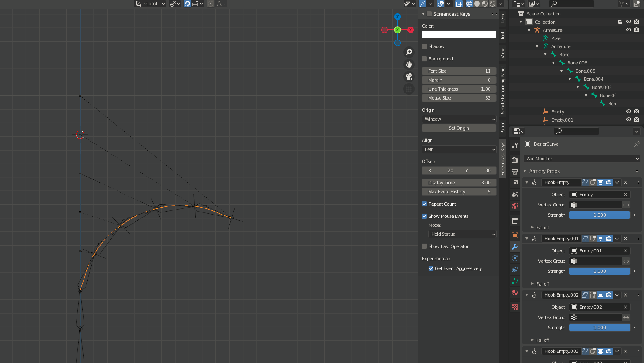Enable Screencast Keys panel checkbox
Viewport: 644px width, 363px height.
click(429, 14)
